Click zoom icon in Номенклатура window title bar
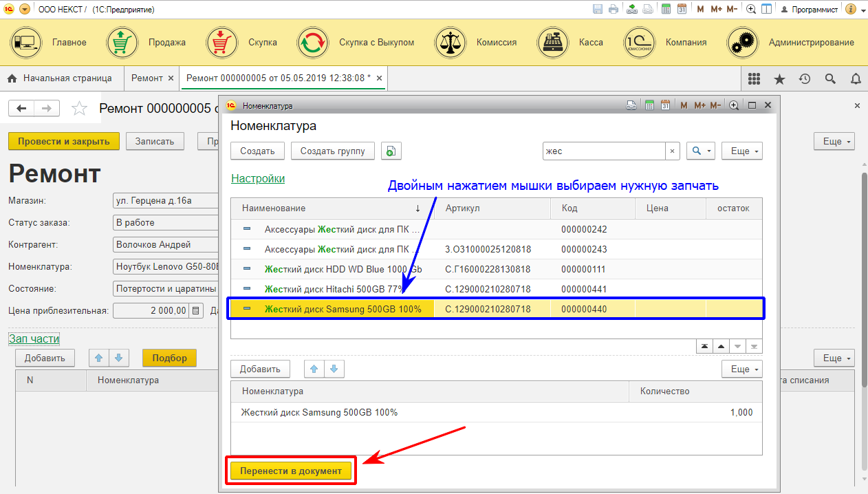Image resolution: width=868 pixels, height=494 pixels. [734, 105]
